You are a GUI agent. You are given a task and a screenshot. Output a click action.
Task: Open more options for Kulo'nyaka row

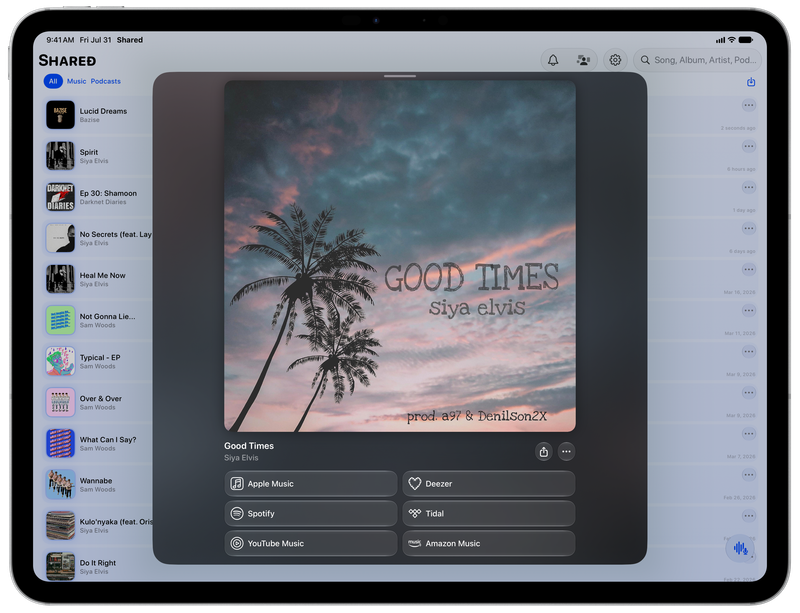click(x=748, y=516)
